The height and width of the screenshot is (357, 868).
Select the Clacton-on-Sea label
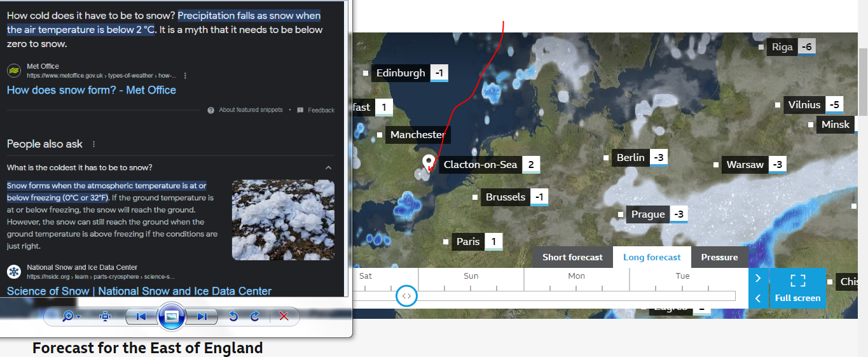(481, 165)
